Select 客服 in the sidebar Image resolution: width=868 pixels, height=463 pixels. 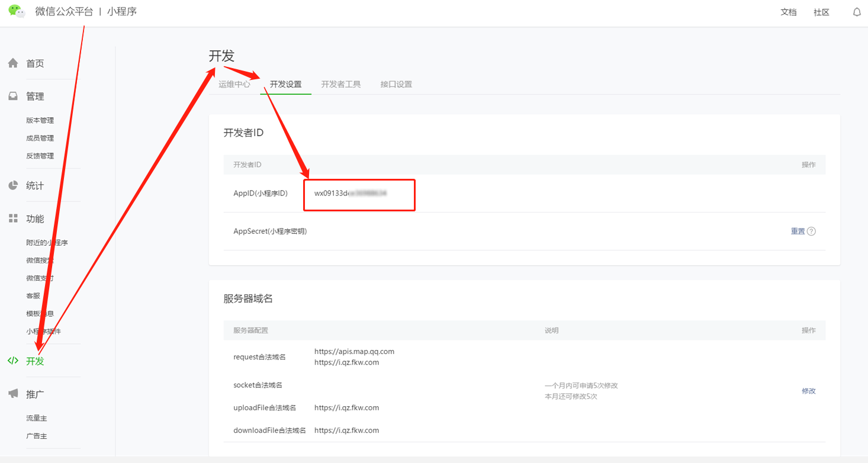pos(33,296)
